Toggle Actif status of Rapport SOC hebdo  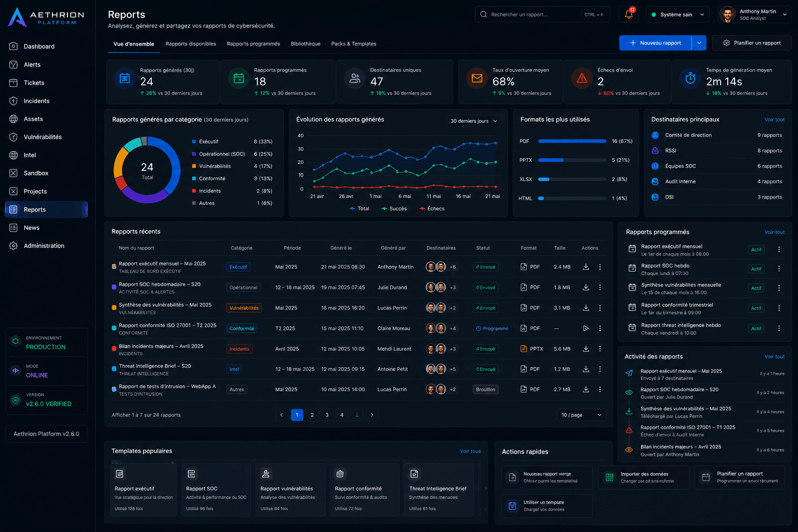pyautogui.click(x=756, y=269)
